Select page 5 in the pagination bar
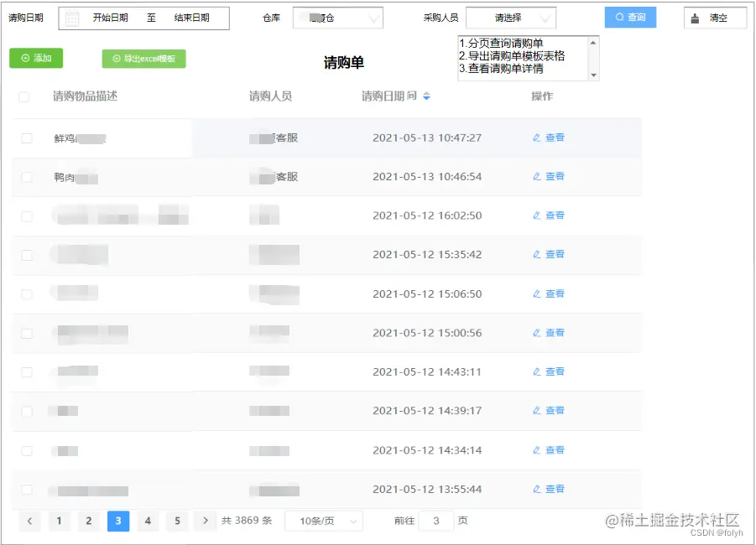Viewport: 756px width, 545px height. click(177, 521)
